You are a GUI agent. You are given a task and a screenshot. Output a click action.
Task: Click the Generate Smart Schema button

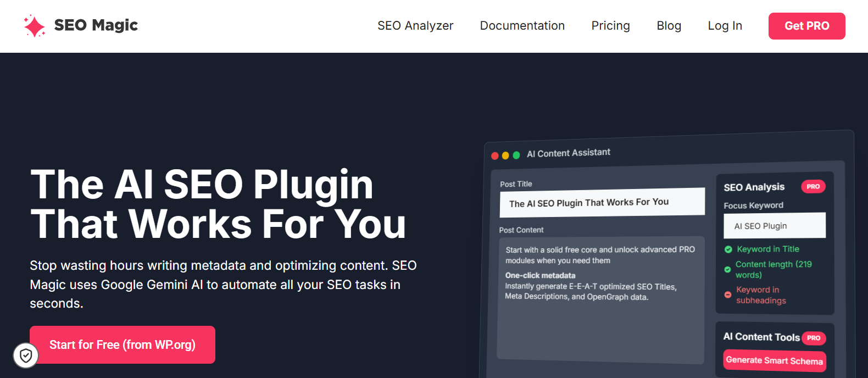(x=775, y=361)
